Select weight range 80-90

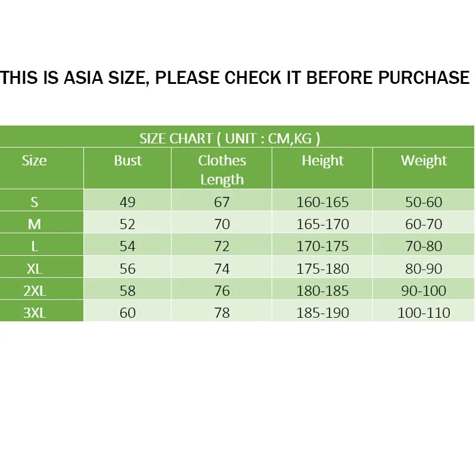[x=424, y=268]
